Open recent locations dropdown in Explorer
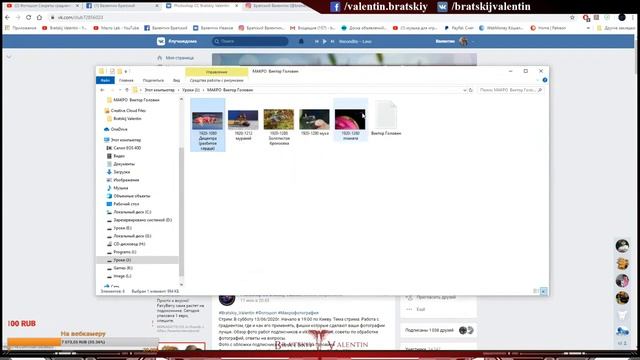This screenshot has height=360, width=640. pyautogui.click(x=120, y=90)
